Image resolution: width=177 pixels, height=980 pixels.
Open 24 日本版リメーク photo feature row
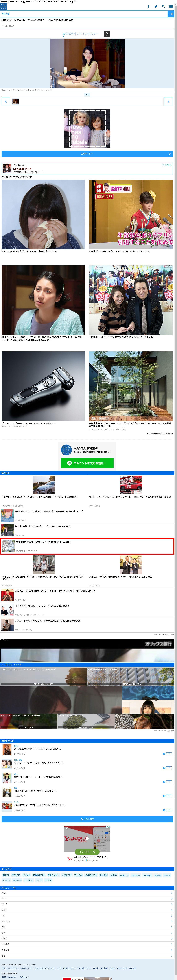click(87, 750)
